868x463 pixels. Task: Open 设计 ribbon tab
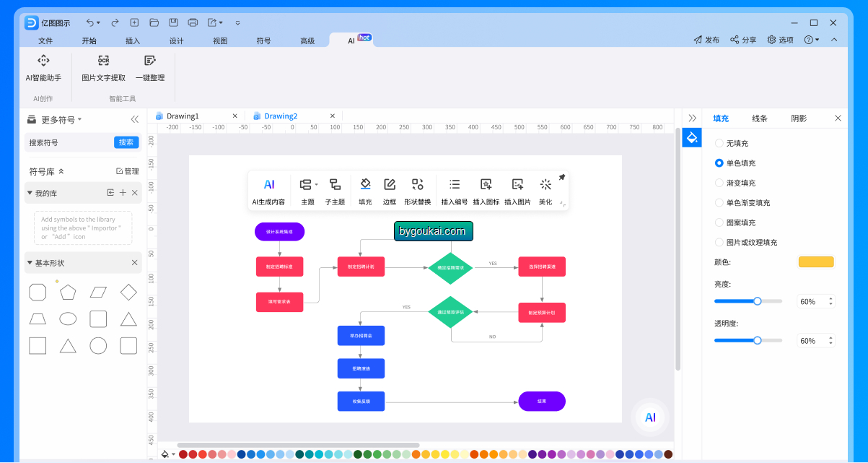(176, 40)
